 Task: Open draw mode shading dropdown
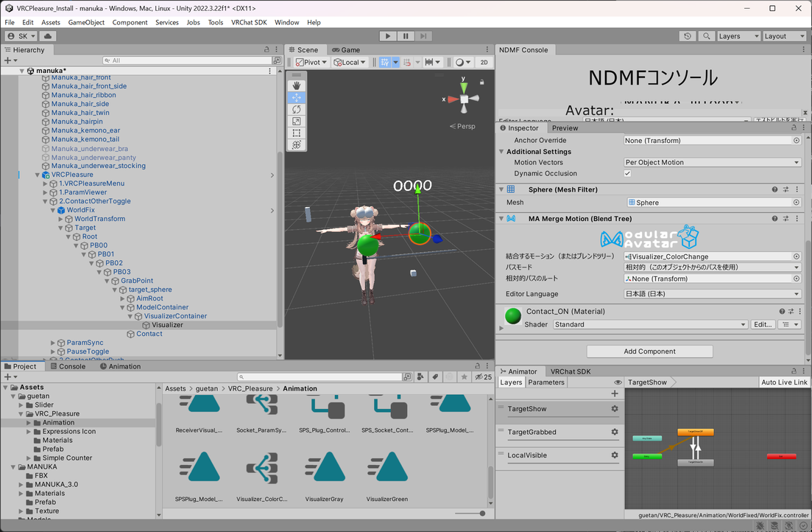462,62
